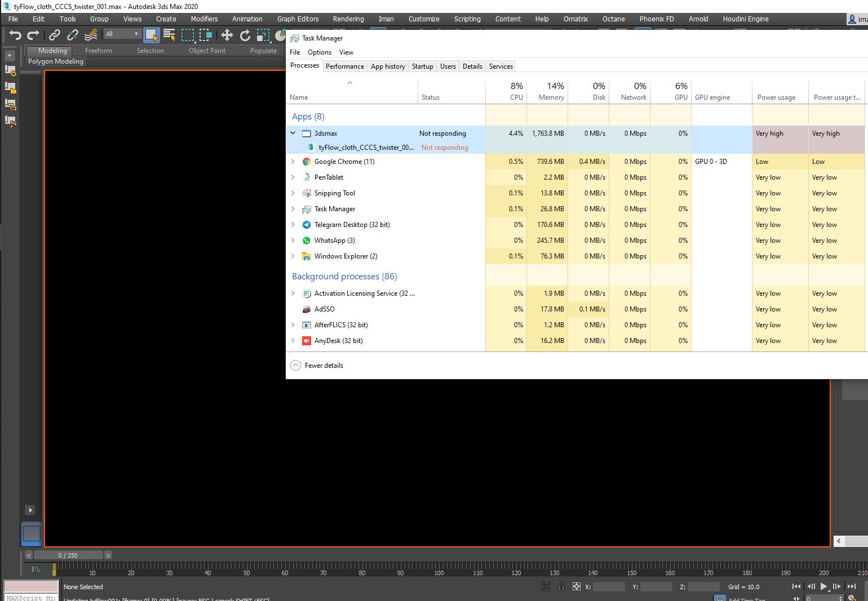Screen dimensions: 868x601
Task: Expand the Telegram Desktop process group
Action: (293, 225)
